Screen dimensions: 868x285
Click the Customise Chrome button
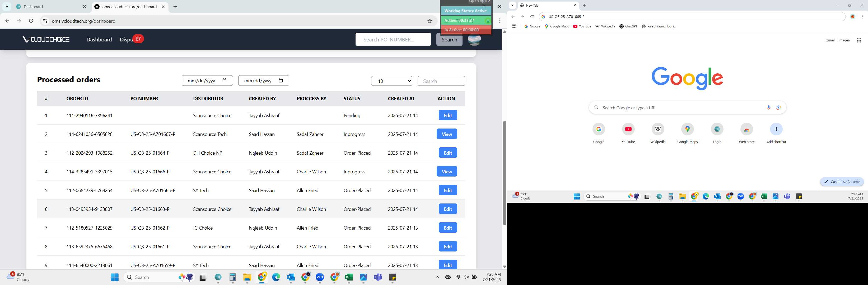pos(842,182)
